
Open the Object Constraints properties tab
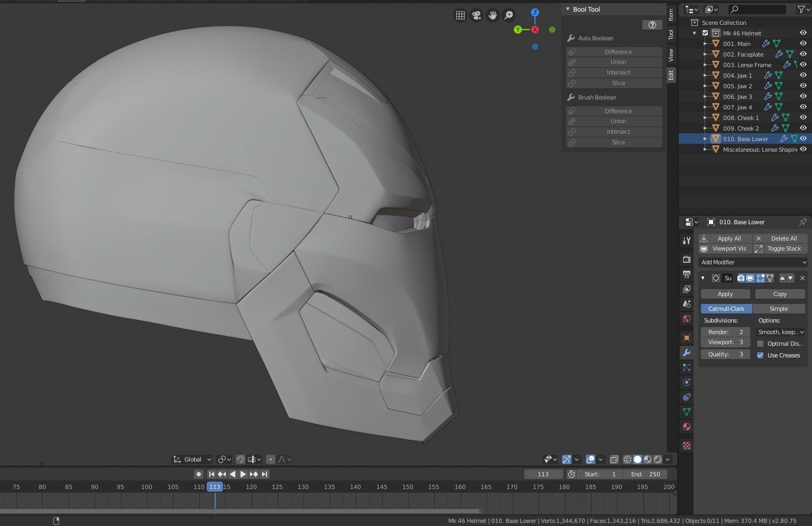point(687,397)
